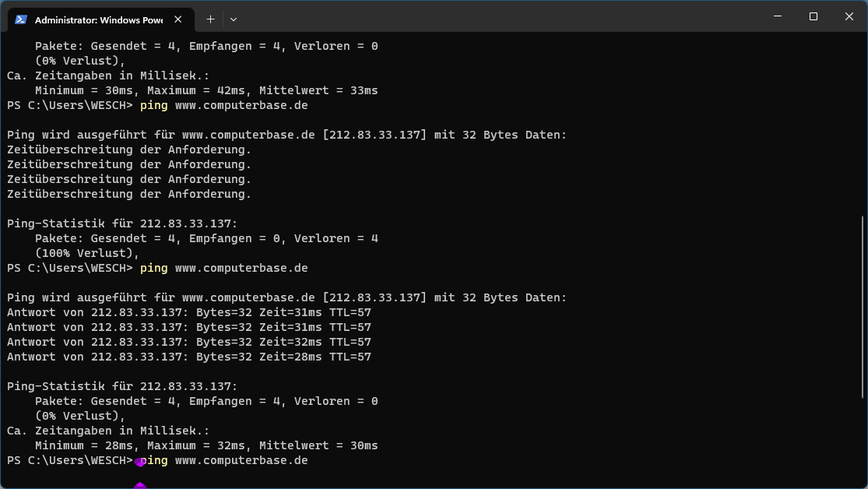Image resolution: width=868 pixels, height=489 pixels.
Task: Click the first 'Zeitüberschreitung der Anforderung.' line
Action: (x=129, y=150)
